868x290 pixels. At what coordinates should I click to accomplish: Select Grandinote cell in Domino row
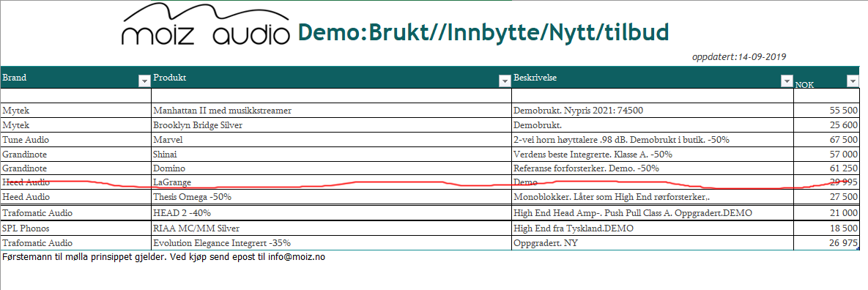click(x=76, y=168)
